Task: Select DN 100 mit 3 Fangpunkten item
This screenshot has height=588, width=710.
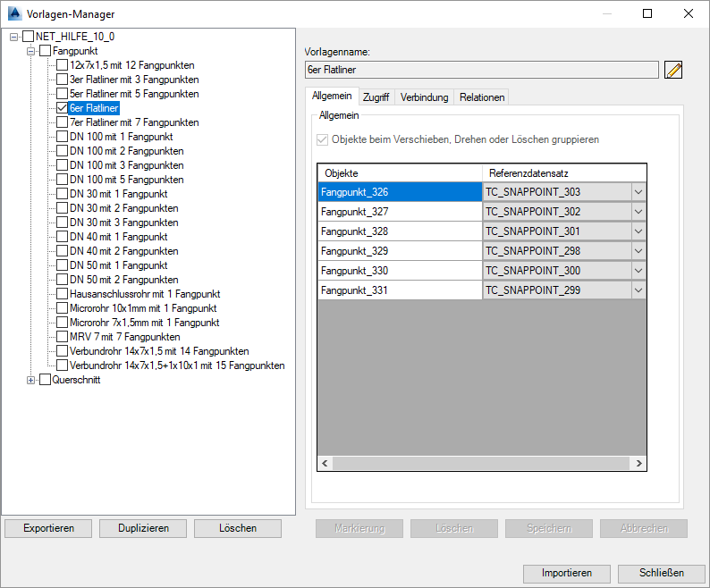Action: click(x=126, y=165)
